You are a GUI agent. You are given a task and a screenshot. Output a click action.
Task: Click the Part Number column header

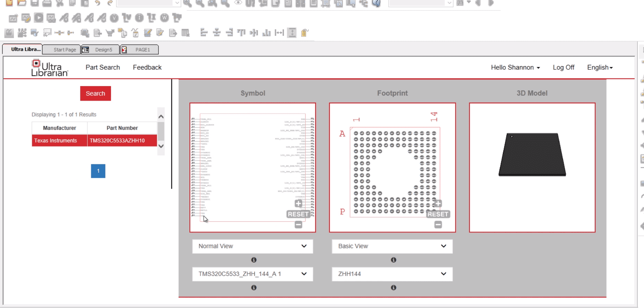click(x=122, y=128)
